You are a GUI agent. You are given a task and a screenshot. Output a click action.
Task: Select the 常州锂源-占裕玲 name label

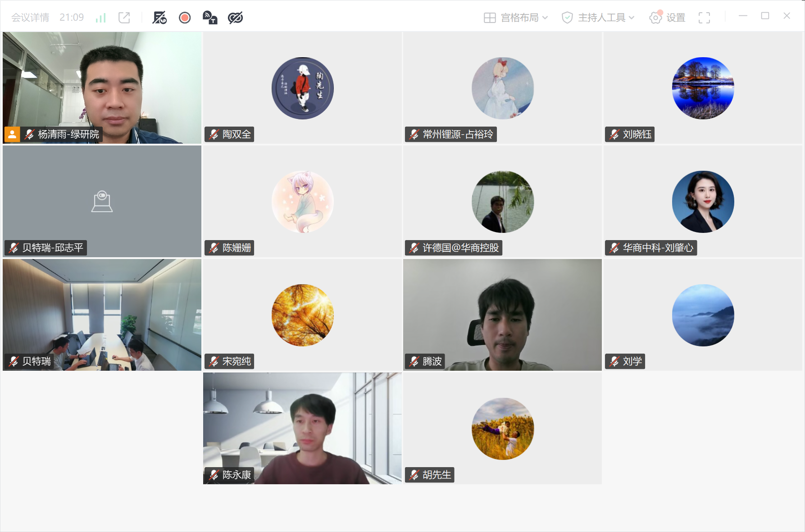point(458,134)
